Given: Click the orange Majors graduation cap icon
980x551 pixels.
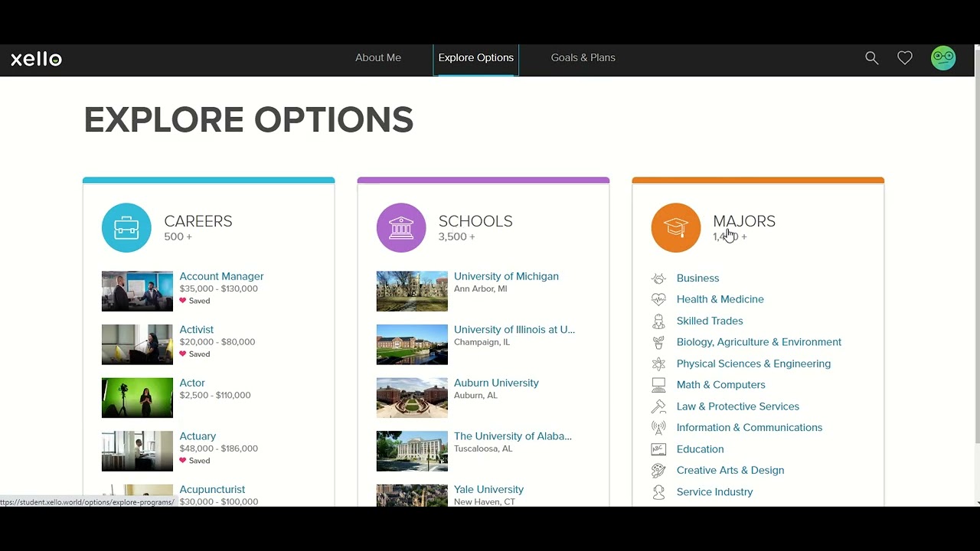Looking at the screenshot, I should pyautogui.click(x=676, y=227).
